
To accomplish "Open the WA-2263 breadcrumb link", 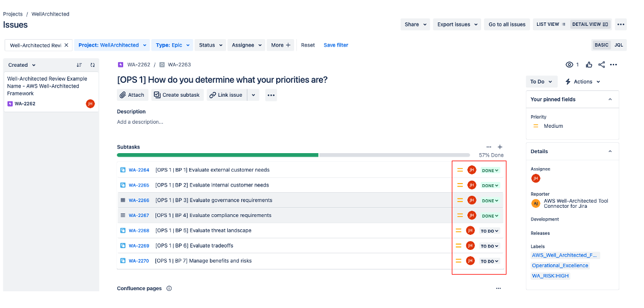I will [179, 64].
